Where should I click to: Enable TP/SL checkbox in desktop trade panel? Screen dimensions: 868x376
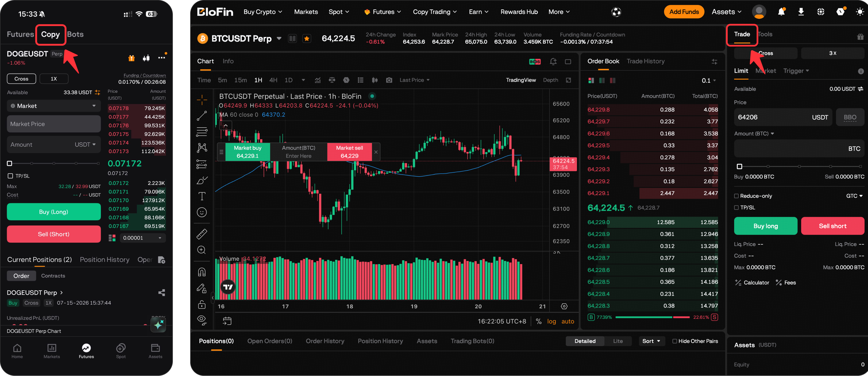pos(736,208)
